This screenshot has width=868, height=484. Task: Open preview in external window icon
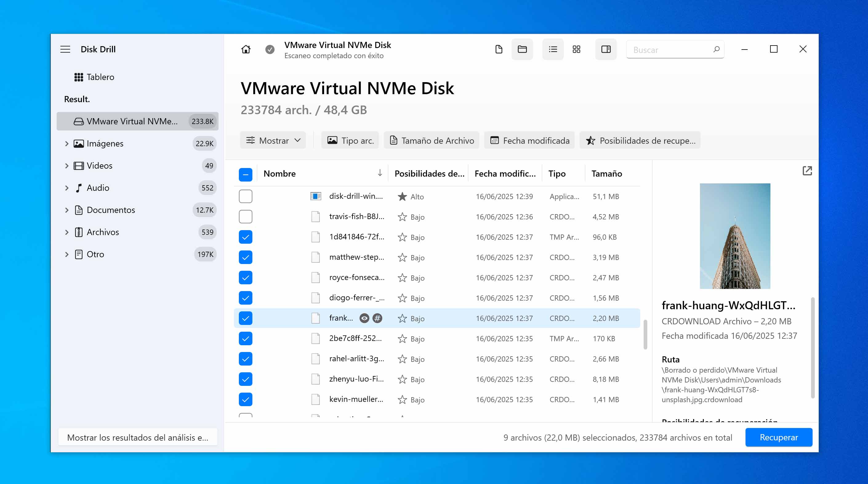coord(807,171)
